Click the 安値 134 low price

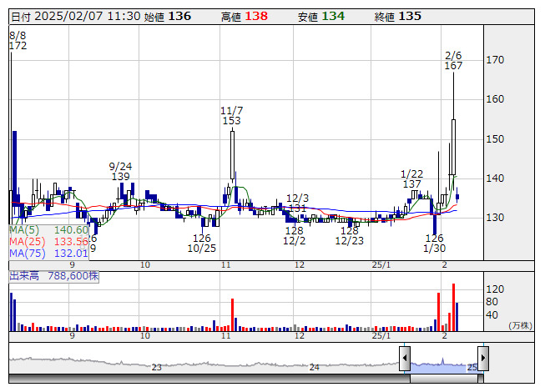pyautogui.click(x=321, y=17)
